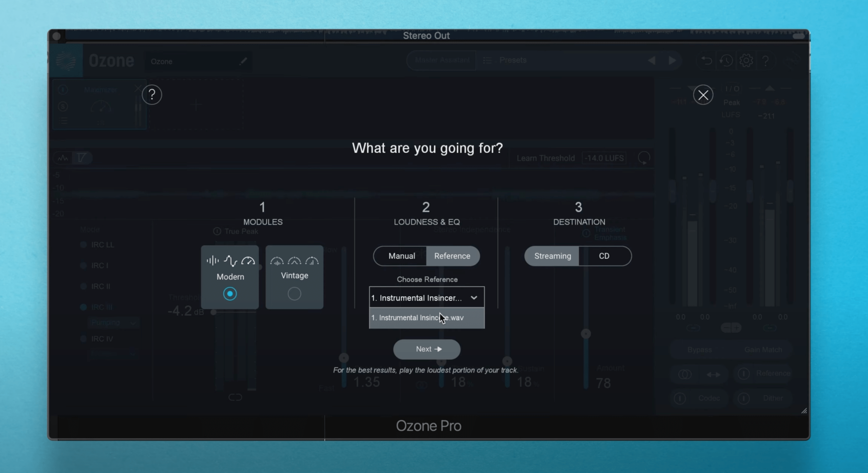Click the 'Ozone Pro' footer label
Viewport: 868px width, 473px height.
pyautogui.click(x=428, y=426)
